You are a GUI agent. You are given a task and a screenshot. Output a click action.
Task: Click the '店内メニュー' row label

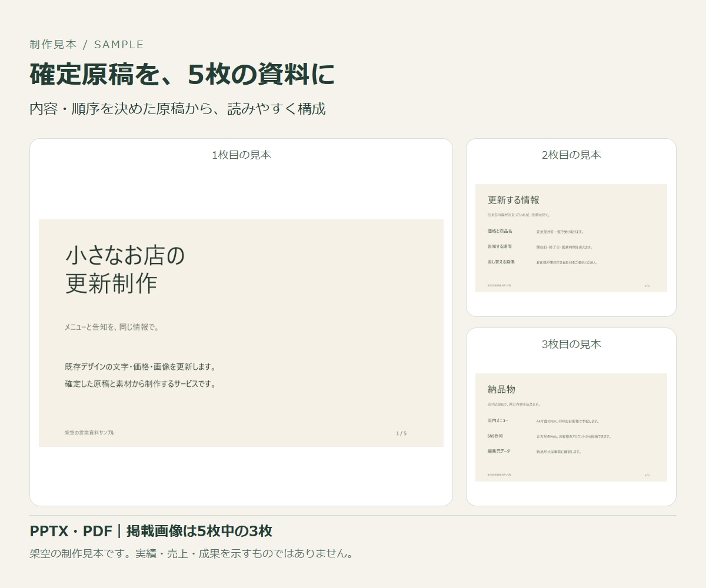pos(498,421)
